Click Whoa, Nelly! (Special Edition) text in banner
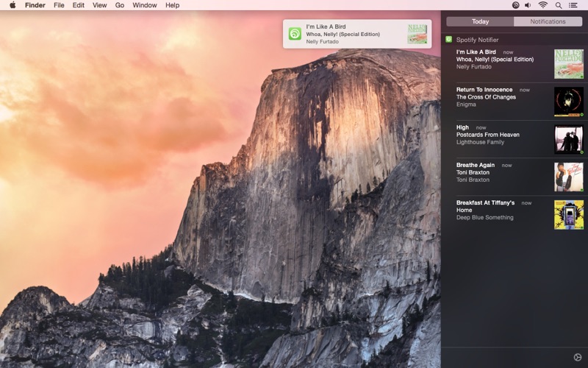The image size is (588, 368). point(343,34)
